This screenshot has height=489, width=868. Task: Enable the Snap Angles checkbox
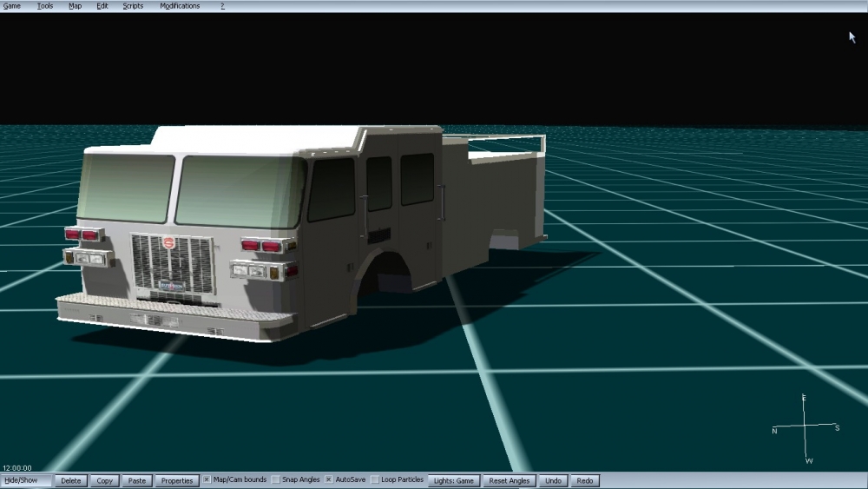276,480
